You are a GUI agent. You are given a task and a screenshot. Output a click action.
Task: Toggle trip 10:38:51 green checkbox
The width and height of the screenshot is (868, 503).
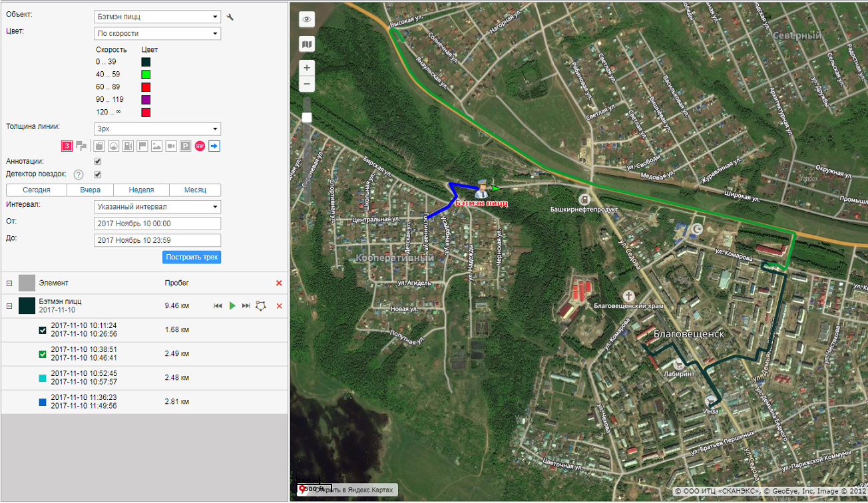(x=43, y=354)
